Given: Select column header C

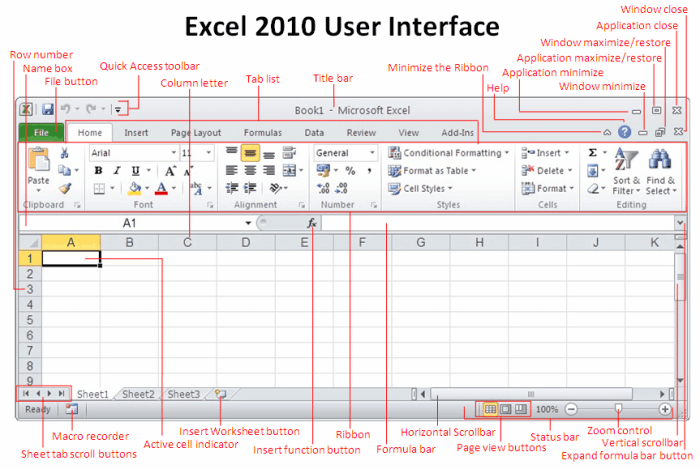Looking at the screenshot, I should coord(188,242).
